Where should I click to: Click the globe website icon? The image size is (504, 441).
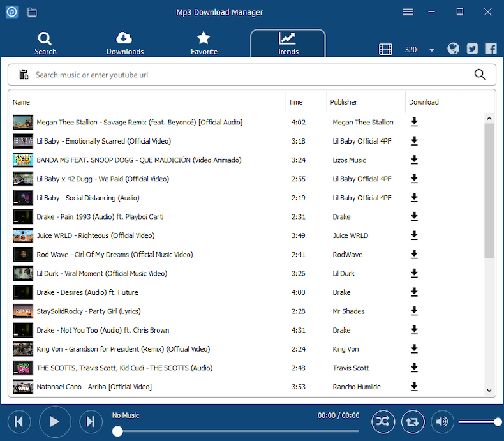point(453,49)
